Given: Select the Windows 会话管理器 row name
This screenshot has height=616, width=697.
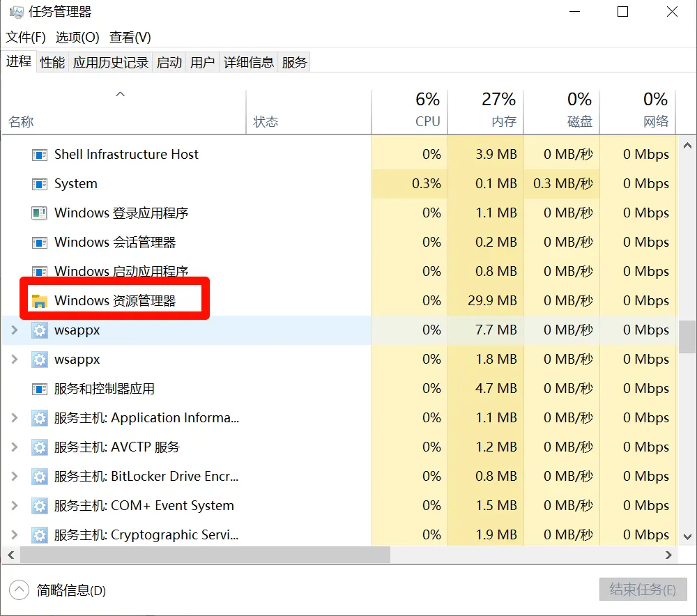Looking at the screenshot, I should [115, 242].
